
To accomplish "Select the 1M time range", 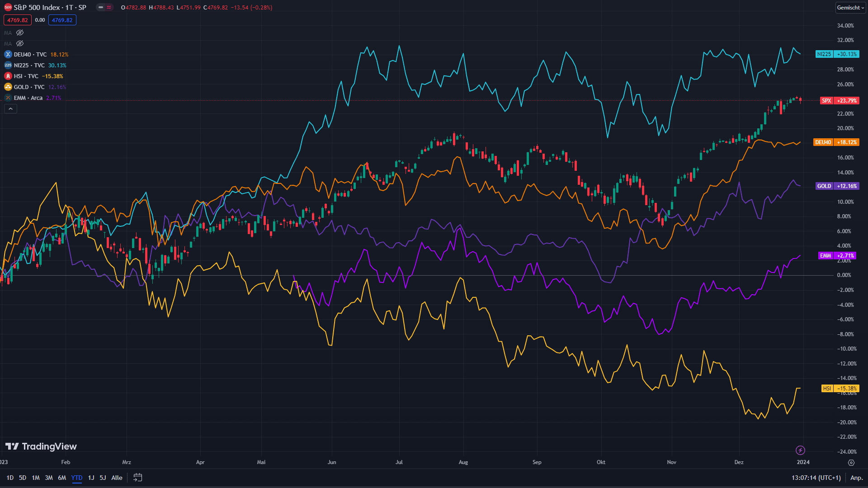I will 36,478.
